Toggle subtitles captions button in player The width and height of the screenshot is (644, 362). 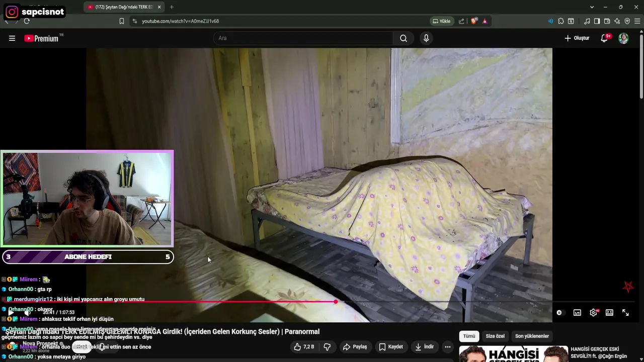pyautogui.click(x=577, y=313)
